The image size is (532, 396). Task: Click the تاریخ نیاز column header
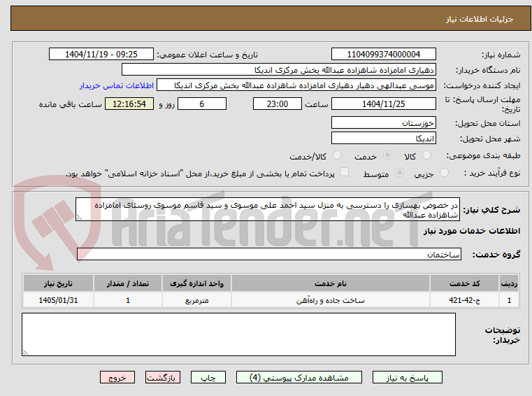tap(58, 283)
